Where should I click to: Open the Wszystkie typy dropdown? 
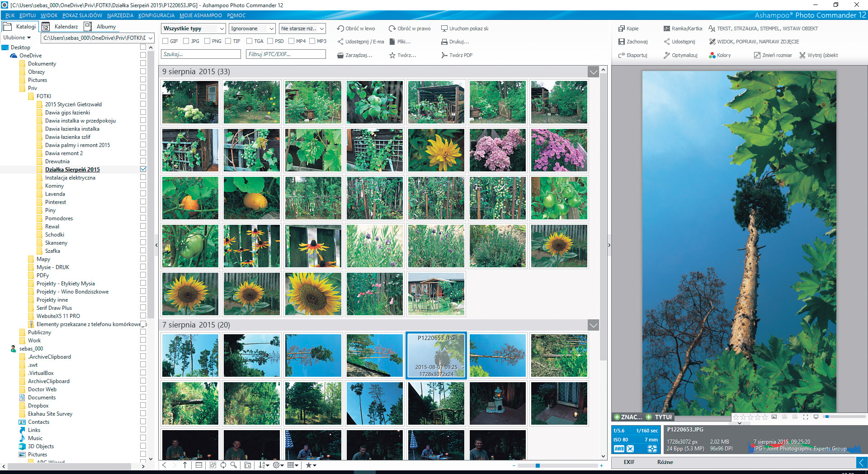193,28
